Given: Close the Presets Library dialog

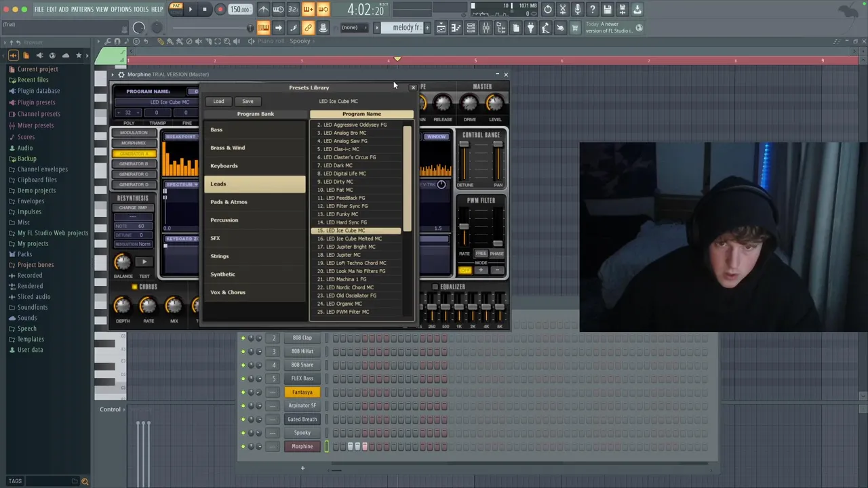Looking at the screenshot, I should [x=413, y=87].
